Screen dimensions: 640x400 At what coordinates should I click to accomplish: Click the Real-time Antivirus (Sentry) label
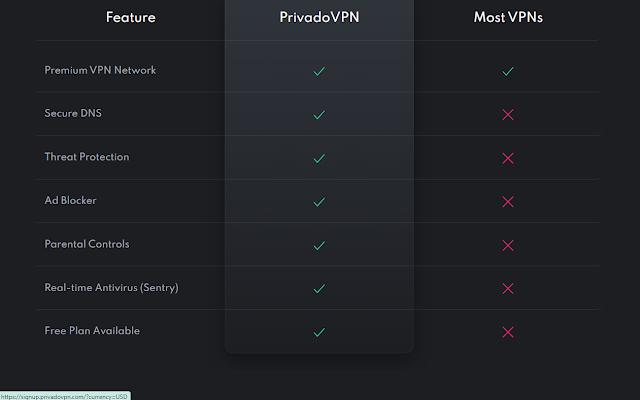111,288
